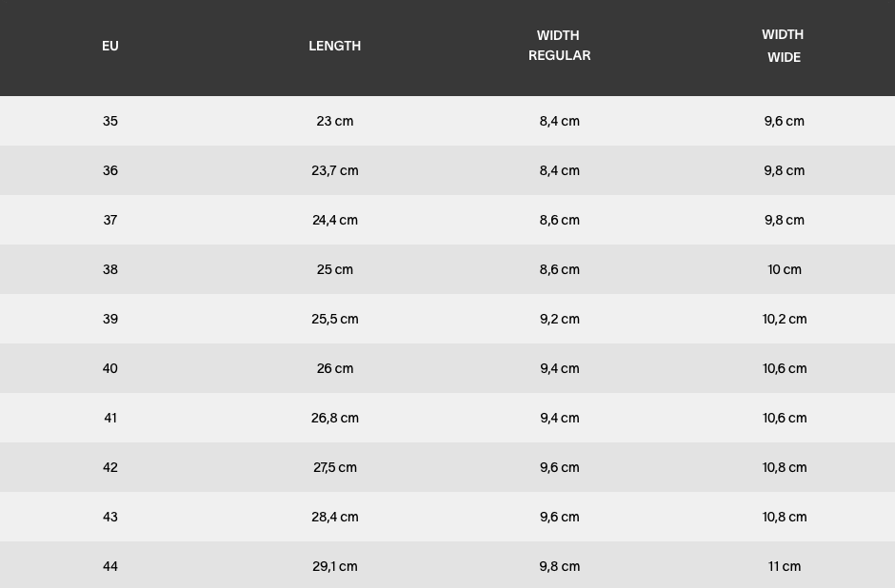Click the 10,2 cm wide width value
Image resolution: width=895 pixels, height=588 pixels.
[x=784, y=319]
